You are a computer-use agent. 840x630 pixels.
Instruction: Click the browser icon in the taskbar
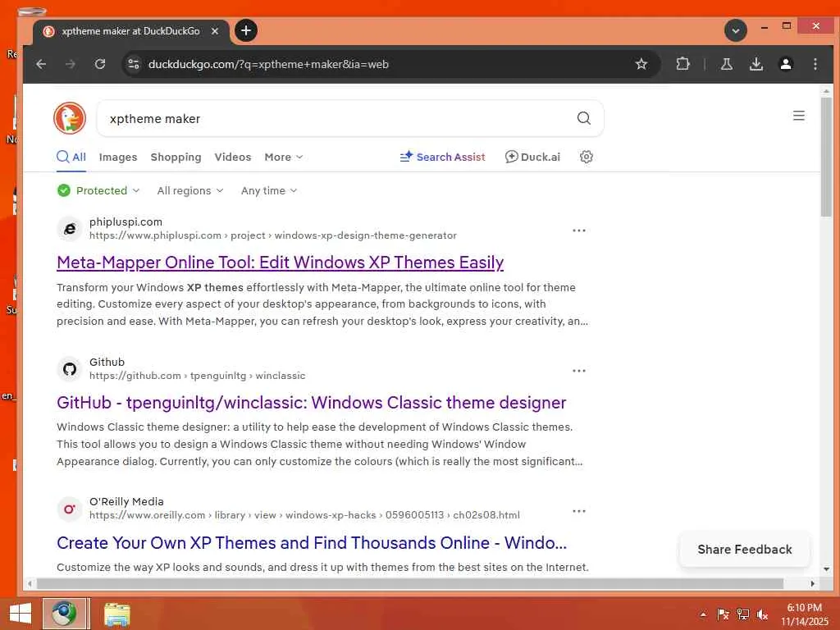pos(64,614)
